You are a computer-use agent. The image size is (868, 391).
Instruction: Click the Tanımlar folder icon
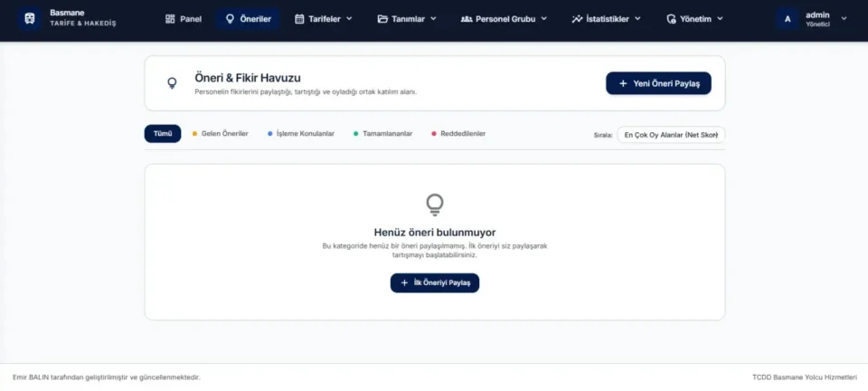click(x=382, y=19)
